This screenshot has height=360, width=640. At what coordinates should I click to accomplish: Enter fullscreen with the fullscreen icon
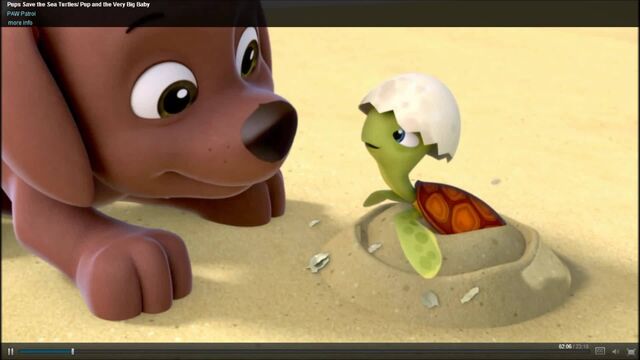(631, 351)
